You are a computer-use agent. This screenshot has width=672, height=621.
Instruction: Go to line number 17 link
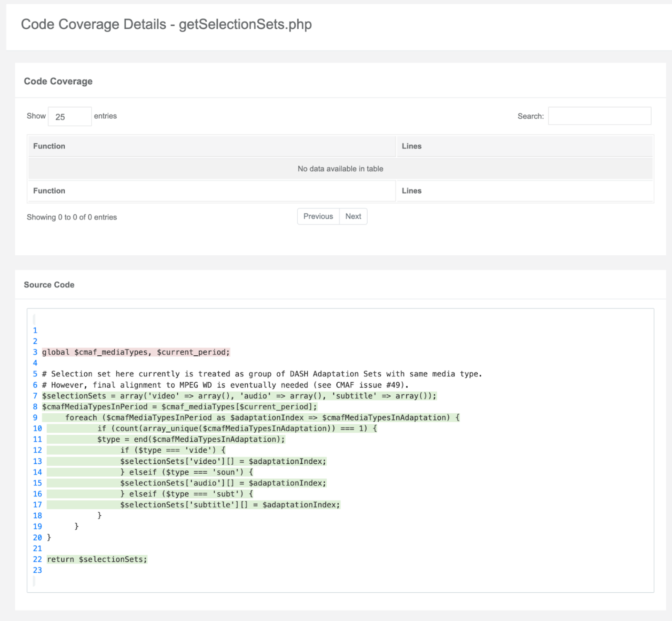[x=37, y=504]
